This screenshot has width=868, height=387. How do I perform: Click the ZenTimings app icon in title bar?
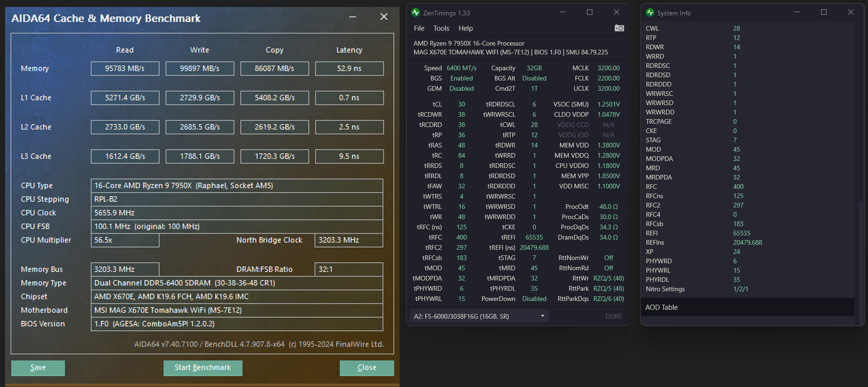click(x=415, y=13)
